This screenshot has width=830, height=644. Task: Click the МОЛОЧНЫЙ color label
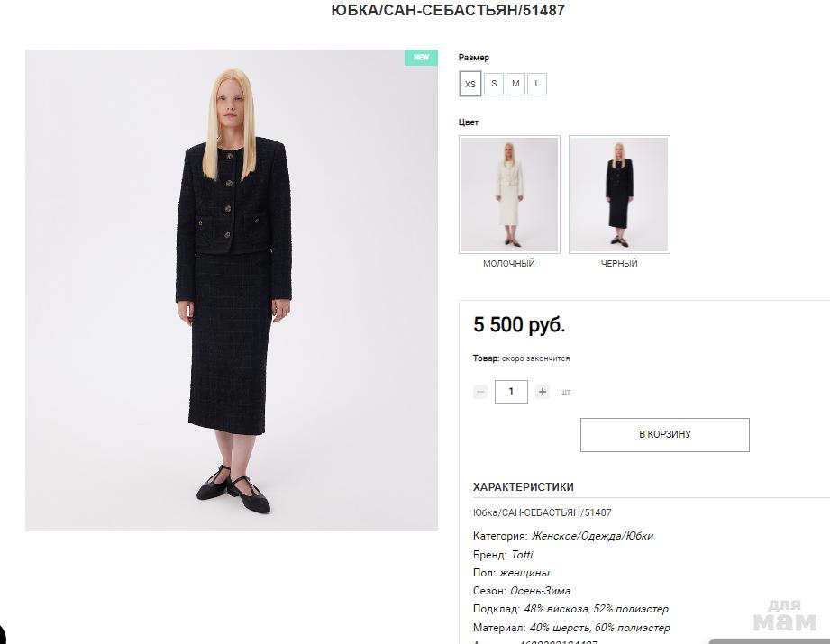click(509, 263)
